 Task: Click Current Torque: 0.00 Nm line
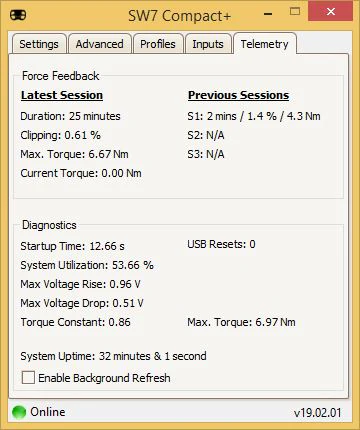81,173
